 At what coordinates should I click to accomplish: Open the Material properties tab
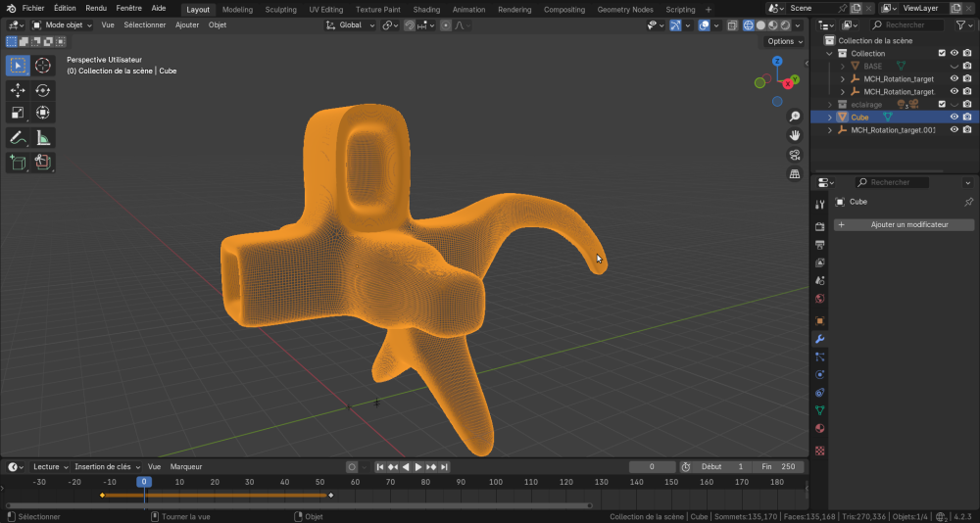(x=820, y=429)
